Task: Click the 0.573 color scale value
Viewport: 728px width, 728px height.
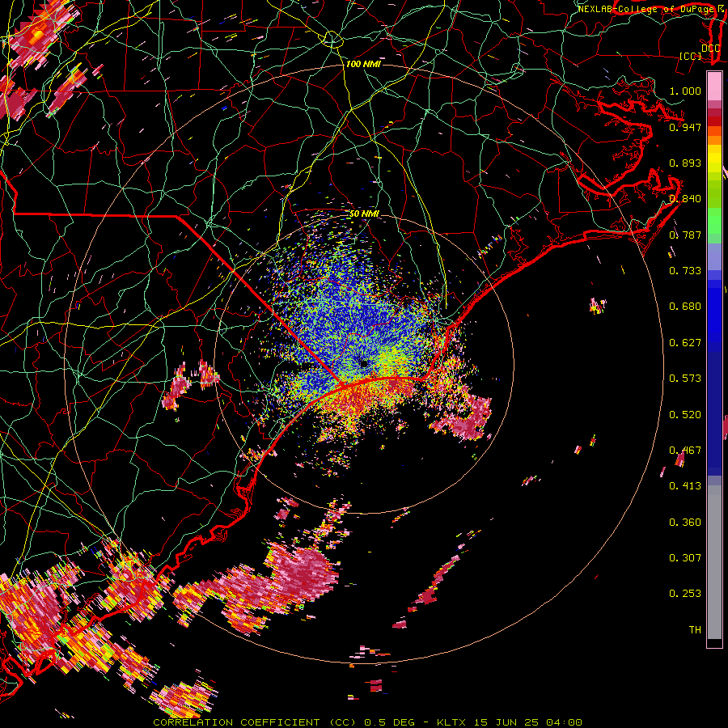Action: [x=685, y=379]
